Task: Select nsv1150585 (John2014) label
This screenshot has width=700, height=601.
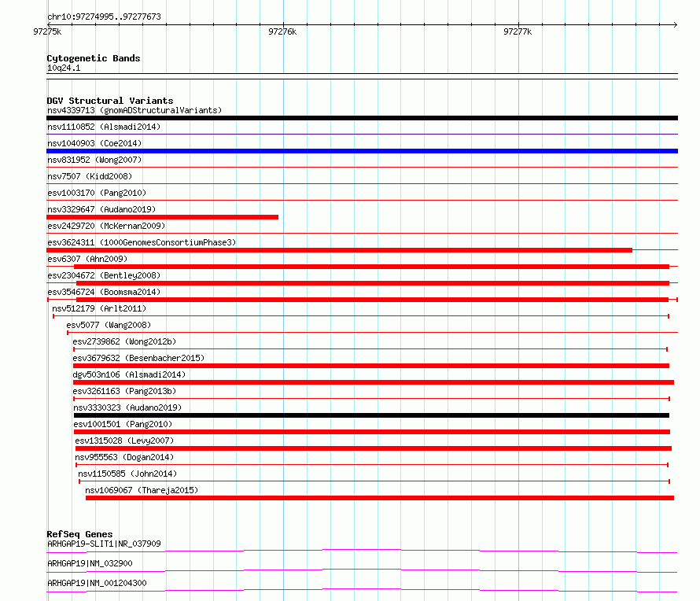Action: (x=127, y=474)
